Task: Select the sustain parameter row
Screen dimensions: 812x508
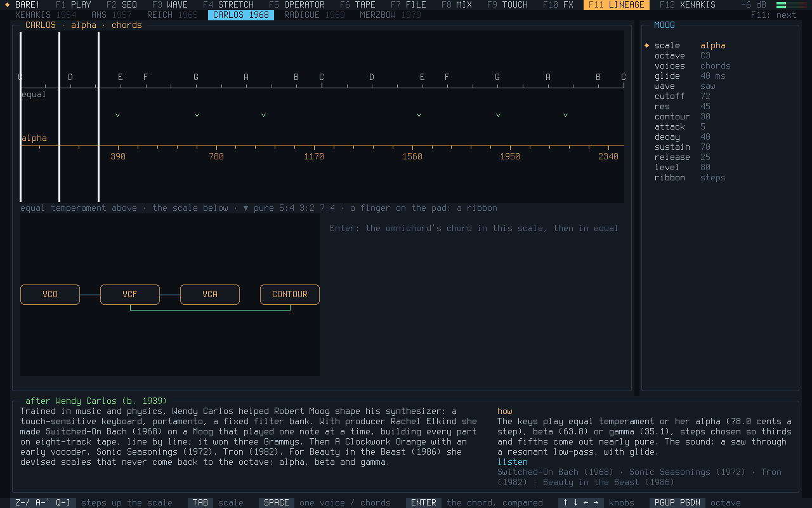Action: coord(721,147)
